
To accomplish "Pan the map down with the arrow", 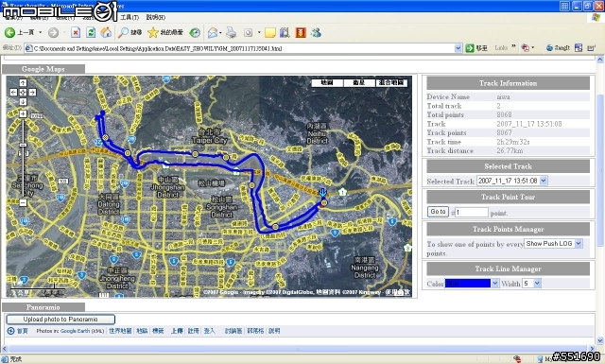I will 23,102.
